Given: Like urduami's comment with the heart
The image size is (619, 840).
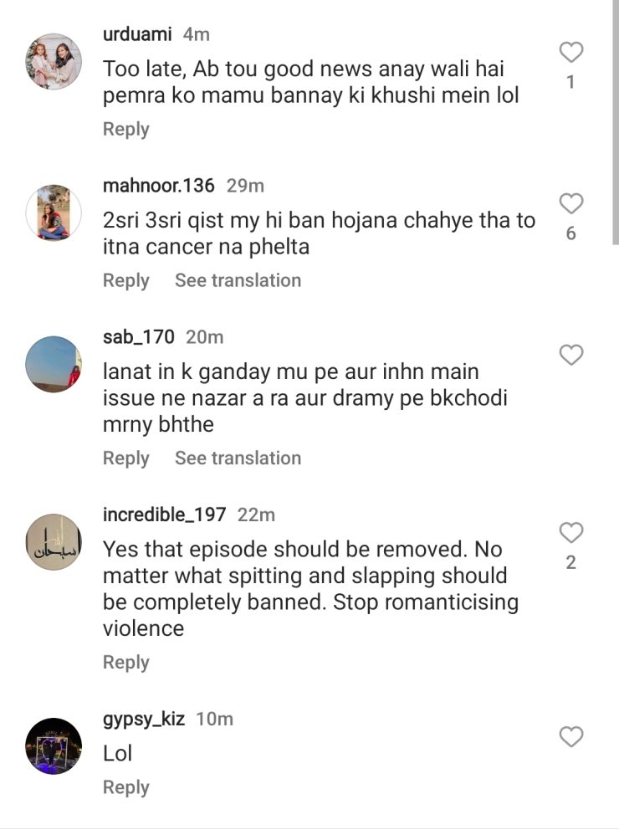Looking at the screenshot, I should 570,54.
